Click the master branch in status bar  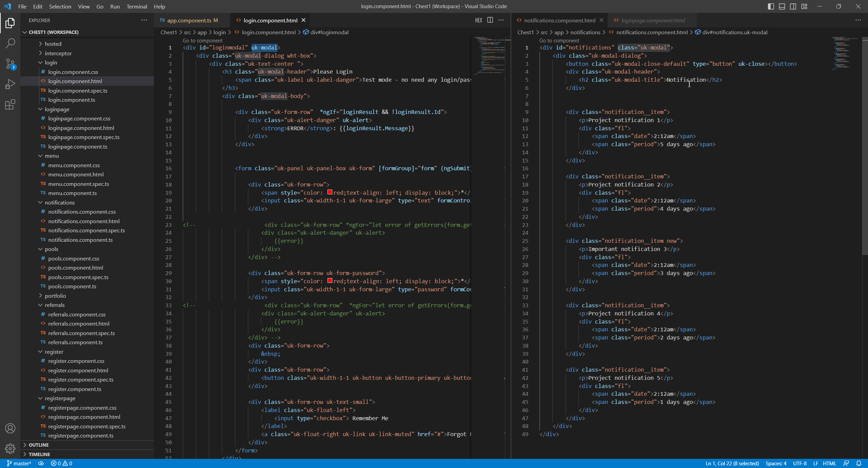(19, 463)
